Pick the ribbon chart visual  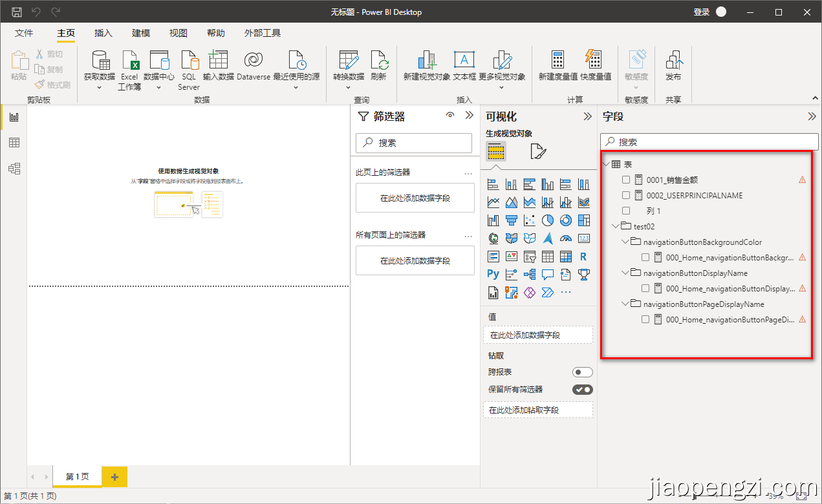584,202
